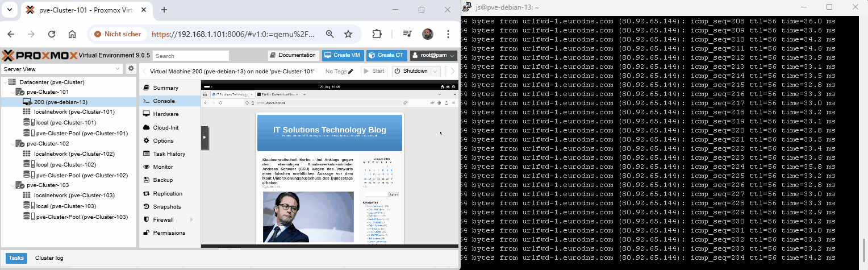Select the Tasks tab

tap(16, 258)
